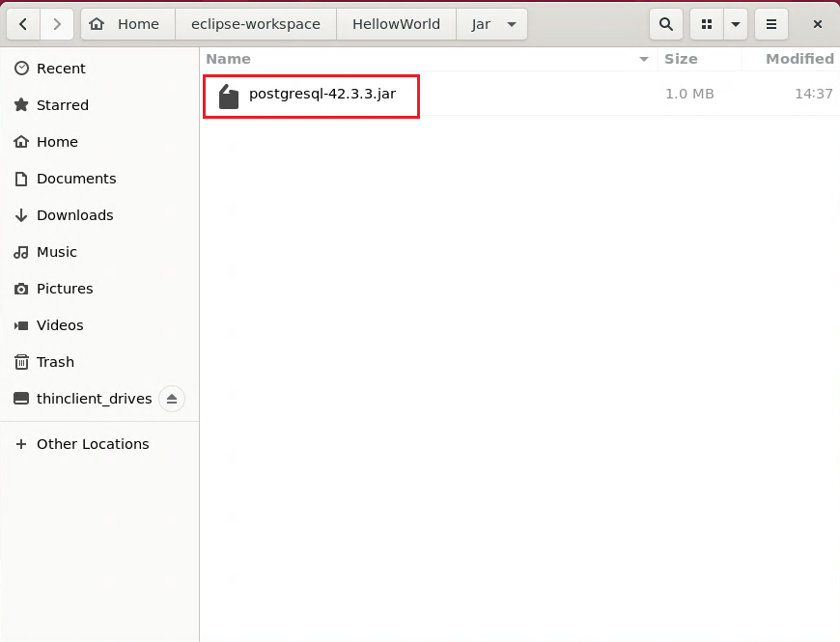840x642 pixels.
Task: Open the hamburger menu
Action: tap(770, 24)
